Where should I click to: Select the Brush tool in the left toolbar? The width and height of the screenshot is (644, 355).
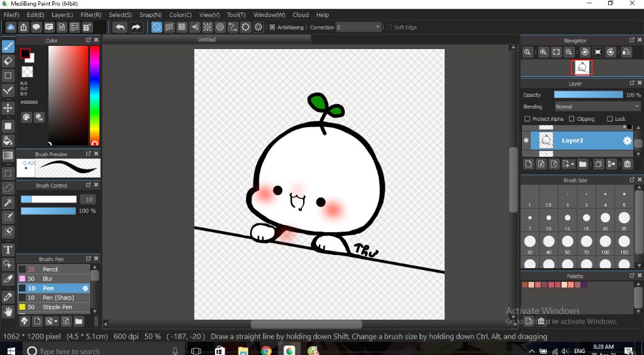[x=8, y=47]
